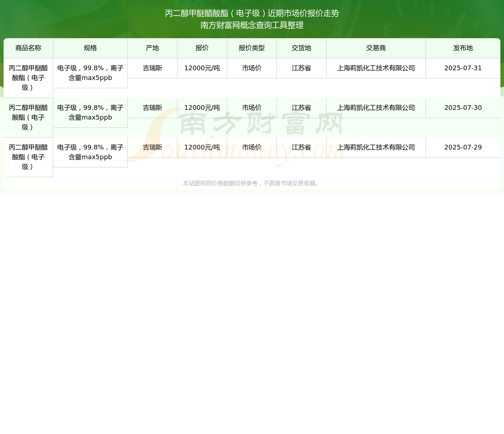
Task: Click the specification cell in 2025-07-30 row
Action: click(90, 113)
